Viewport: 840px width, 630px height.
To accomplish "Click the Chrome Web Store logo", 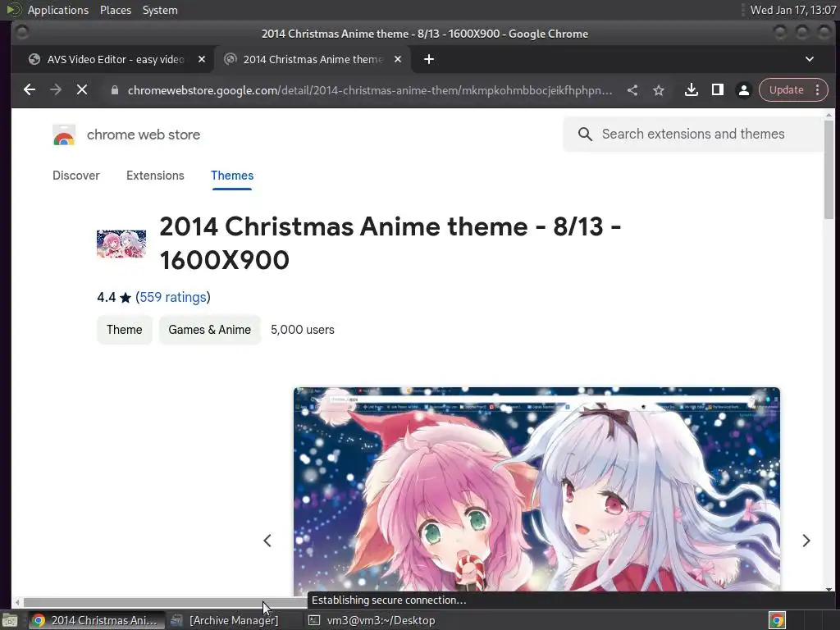I will point(64,135).
